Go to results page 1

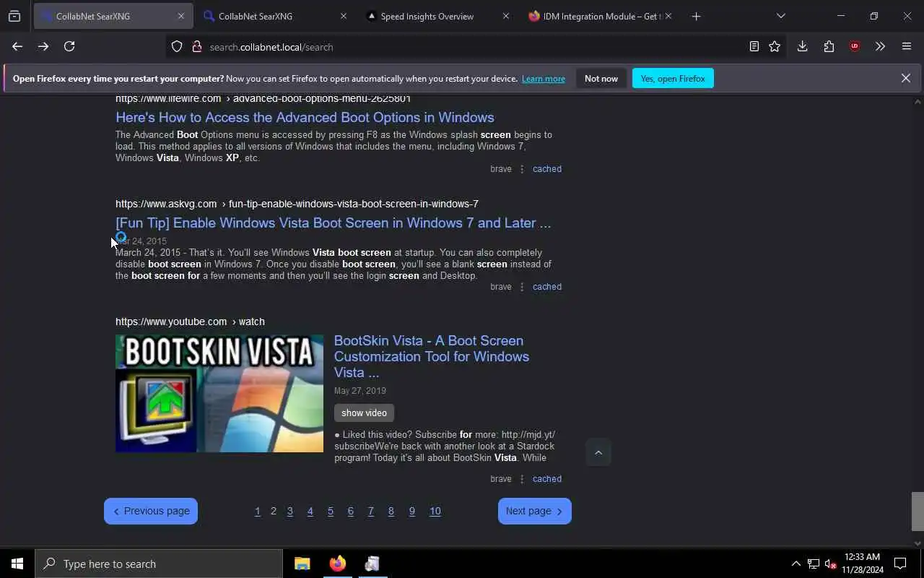tap(257, 511)
